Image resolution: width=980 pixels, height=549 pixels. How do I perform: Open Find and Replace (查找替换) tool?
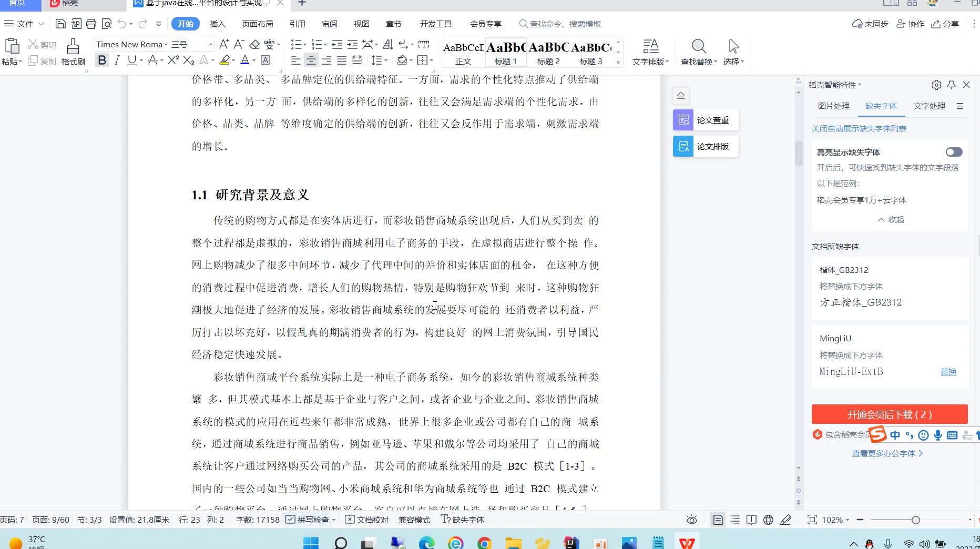pyautogui.click(x=698, y=52)
